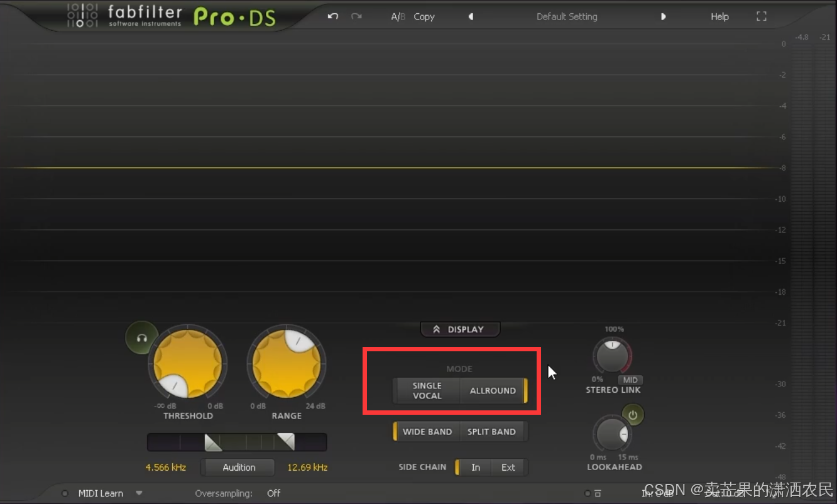Collapse the Display expander button

coord(460,329)
